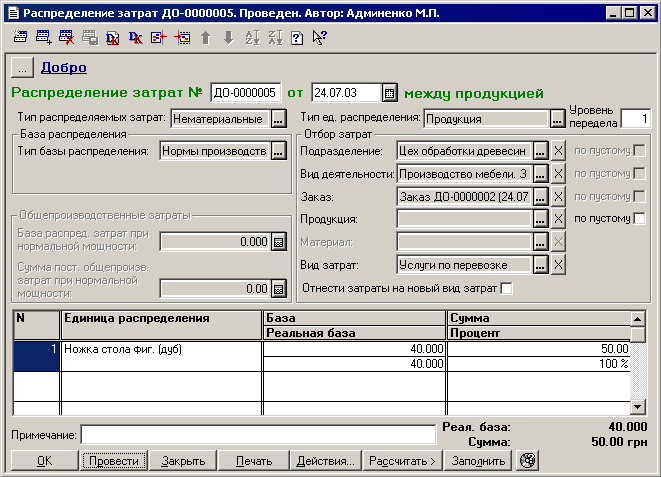Click the new row toolbar icon
This screenshot has height=477, width=661.
point(20,38)
